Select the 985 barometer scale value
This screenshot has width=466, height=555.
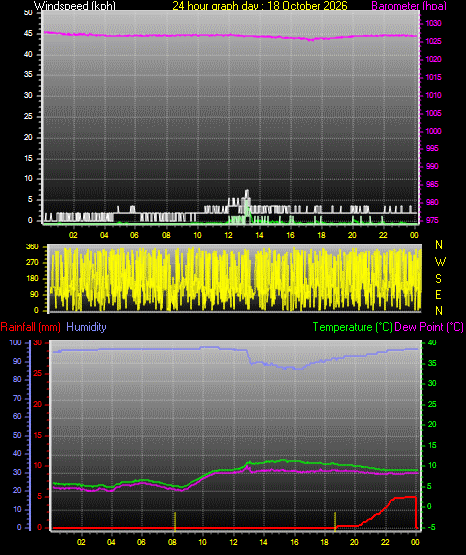[x=432, y=184]
